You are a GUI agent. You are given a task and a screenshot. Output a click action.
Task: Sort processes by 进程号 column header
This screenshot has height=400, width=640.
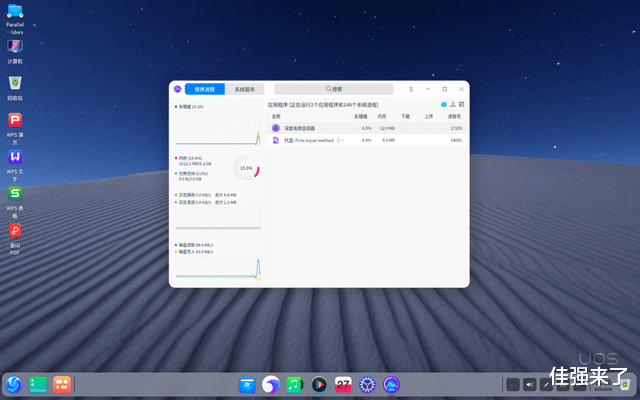(454, 116)
